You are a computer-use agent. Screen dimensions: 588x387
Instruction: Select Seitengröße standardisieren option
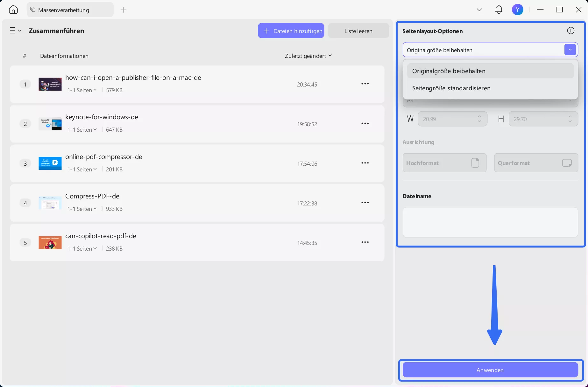pos(490,88)
